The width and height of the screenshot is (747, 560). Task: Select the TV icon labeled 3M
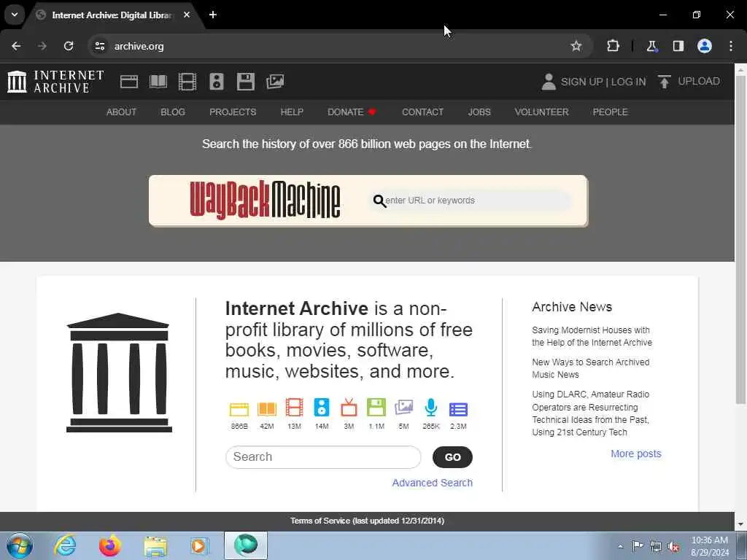(349, 408)
